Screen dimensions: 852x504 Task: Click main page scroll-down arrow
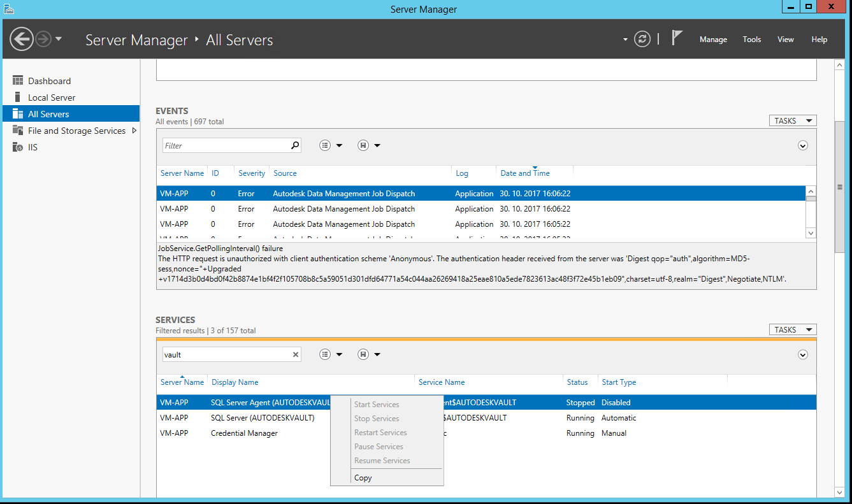(840, 493)
